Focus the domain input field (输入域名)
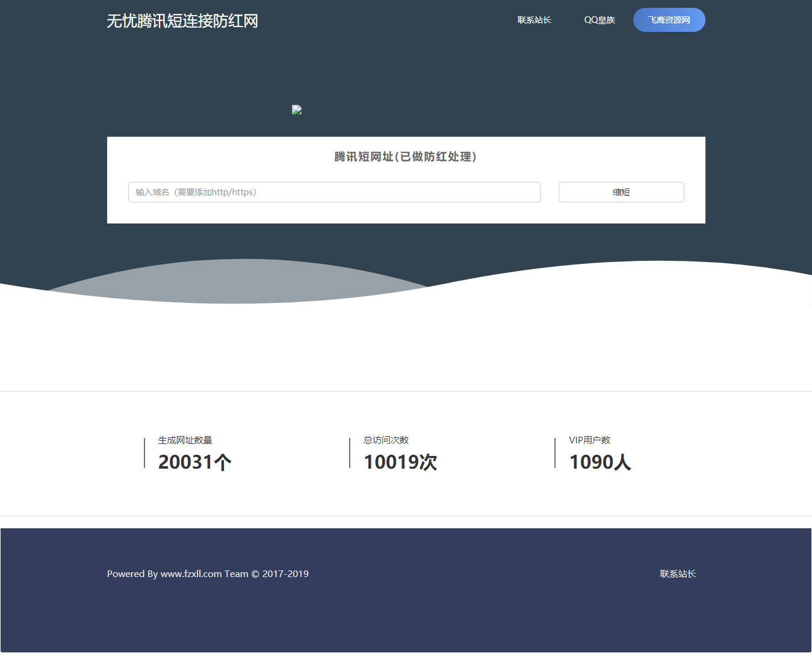812x662 pixels. pos(334,192)
